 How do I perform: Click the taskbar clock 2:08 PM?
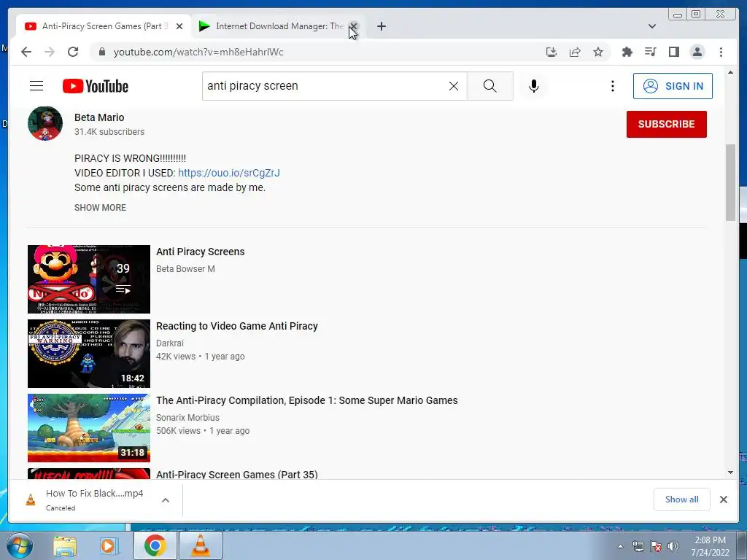pyautogui.click(x=710, y=540)
